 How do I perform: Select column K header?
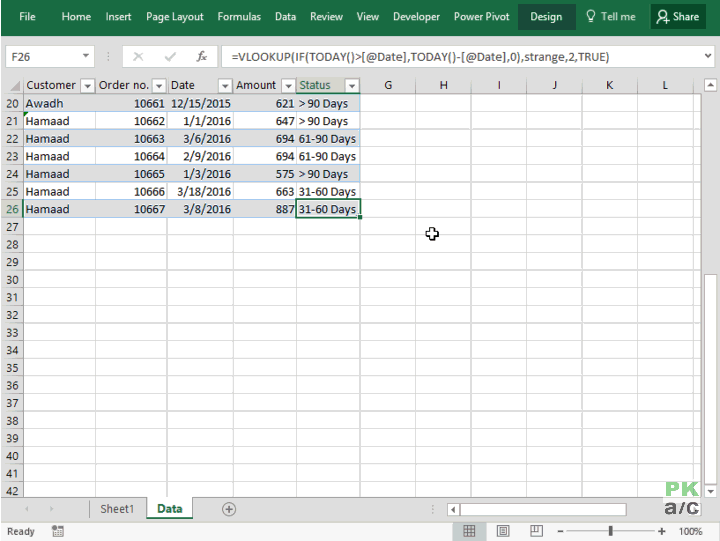click(610, 85)
